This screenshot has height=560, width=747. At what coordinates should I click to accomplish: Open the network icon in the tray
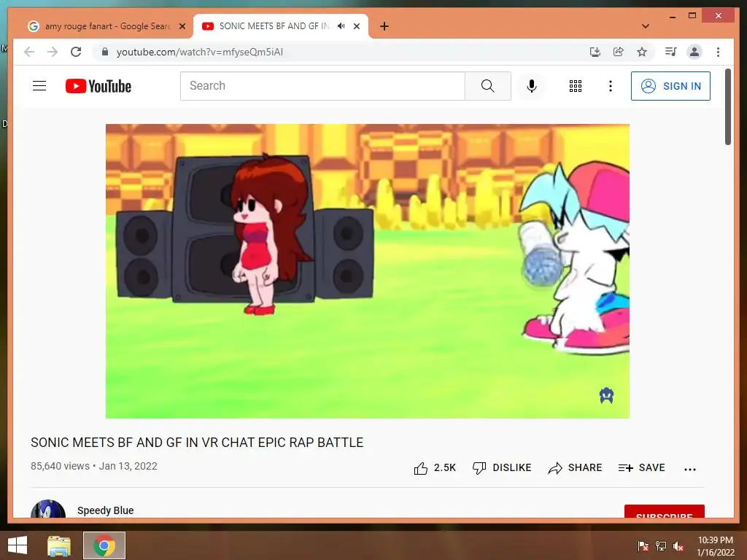tap(661, 546)
